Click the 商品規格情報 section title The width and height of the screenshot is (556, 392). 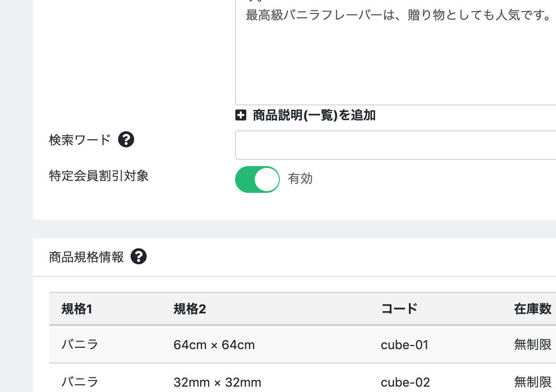click(86, 257)
